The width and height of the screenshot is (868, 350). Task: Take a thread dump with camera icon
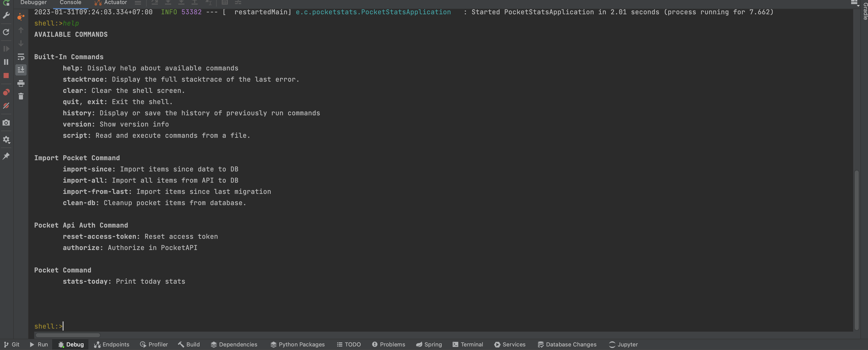(6, 122)
